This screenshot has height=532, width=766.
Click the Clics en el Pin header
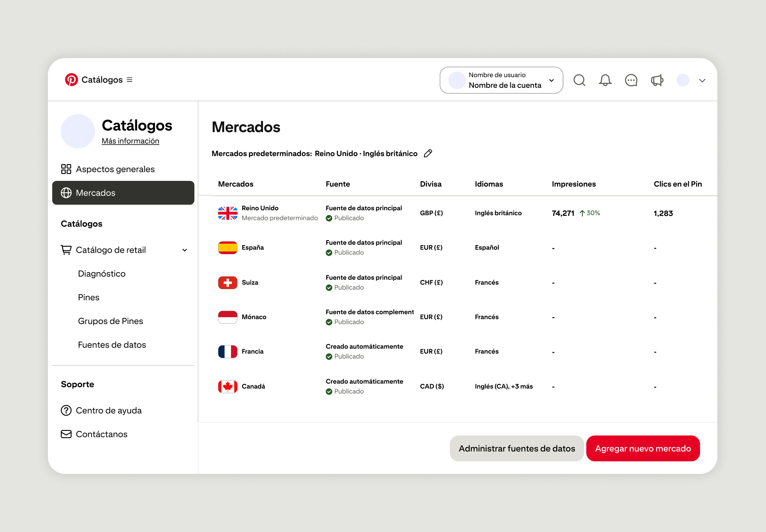click(677, 184)
